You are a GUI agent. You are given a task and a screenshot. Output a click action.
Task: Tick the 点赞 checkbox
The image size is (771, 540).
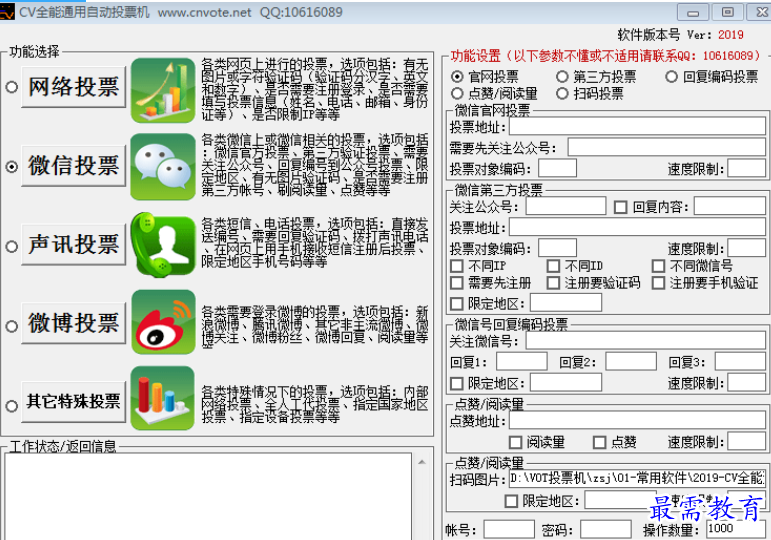[x=599, y=442]
